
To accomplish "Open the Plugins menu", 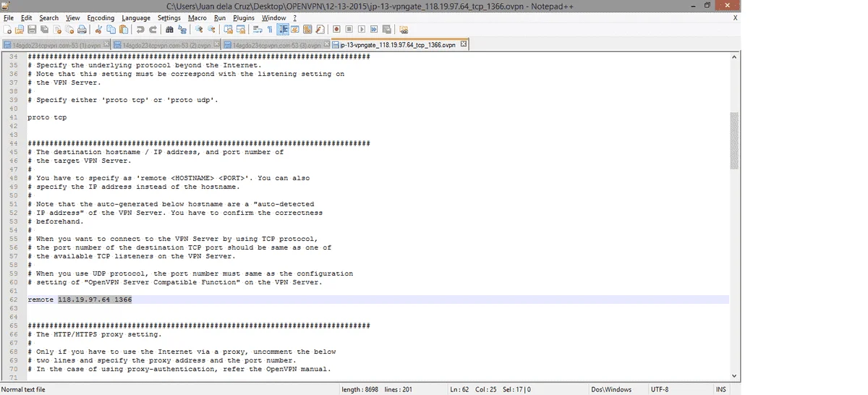I will coord(244,17).
